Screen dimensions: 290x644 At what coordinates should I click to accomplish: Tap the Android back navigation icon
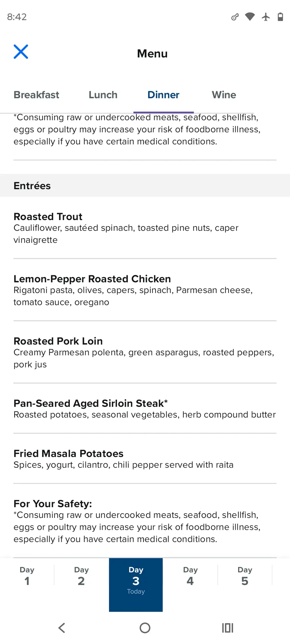[62, 628]
